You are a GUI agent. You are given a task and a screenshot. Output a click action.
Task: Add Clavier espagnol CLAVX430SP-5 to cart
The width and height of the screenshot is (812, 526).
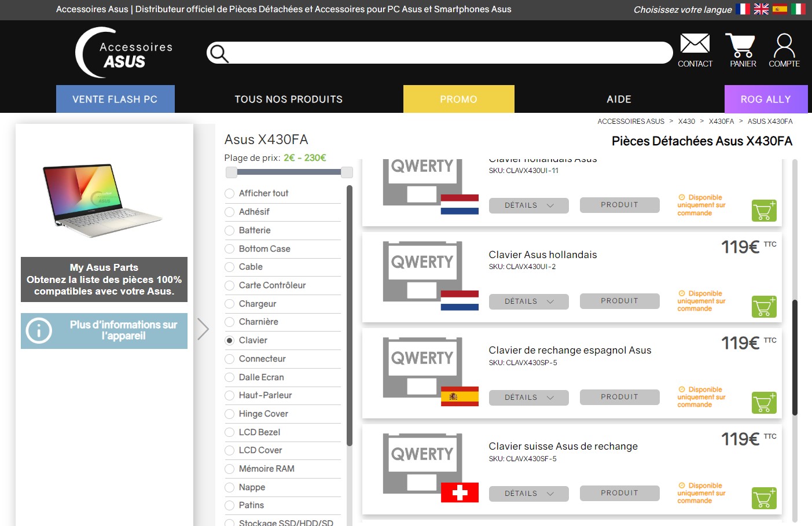click(x=764, y=403)
